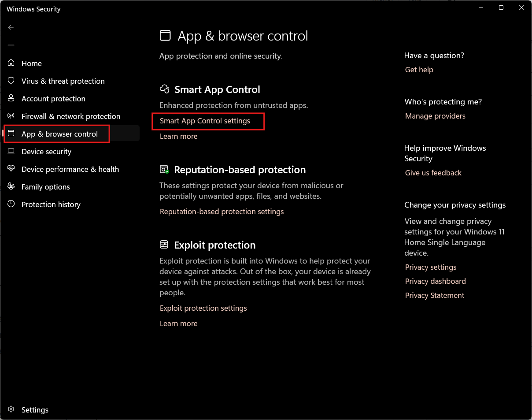Screen dimensions: 532x420
Task: Select the Virus & threat protection shield icon
Action: [x=11, y=81]
